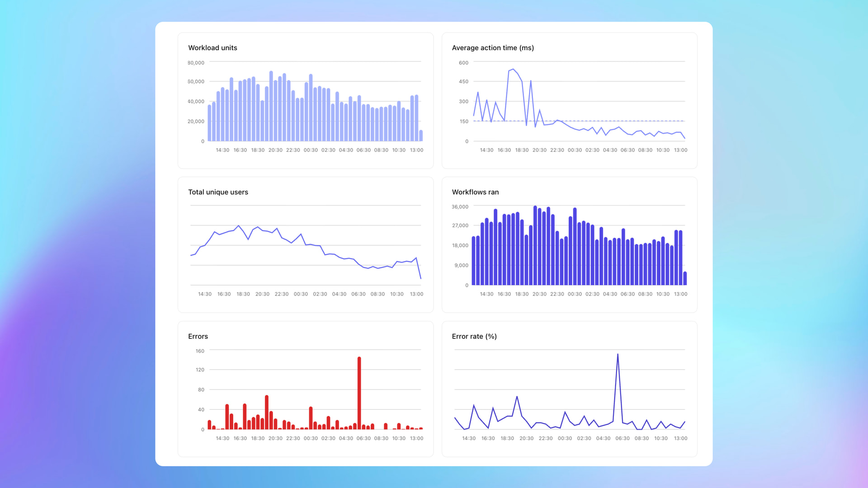Select the 600 axis label in action time chart
Viewport: 868px width, 488px height.
[463, 63]
